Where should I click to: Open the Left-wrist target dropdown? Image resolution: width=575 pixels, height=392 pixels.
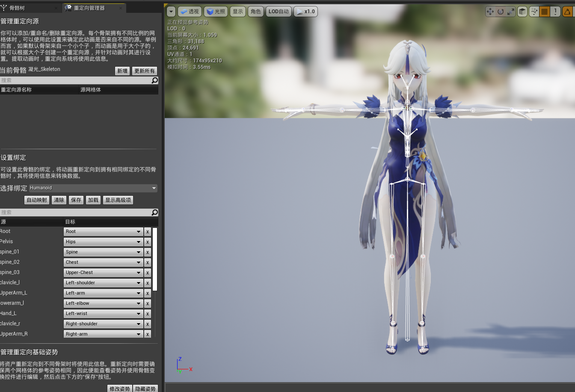tap(103, 314)
